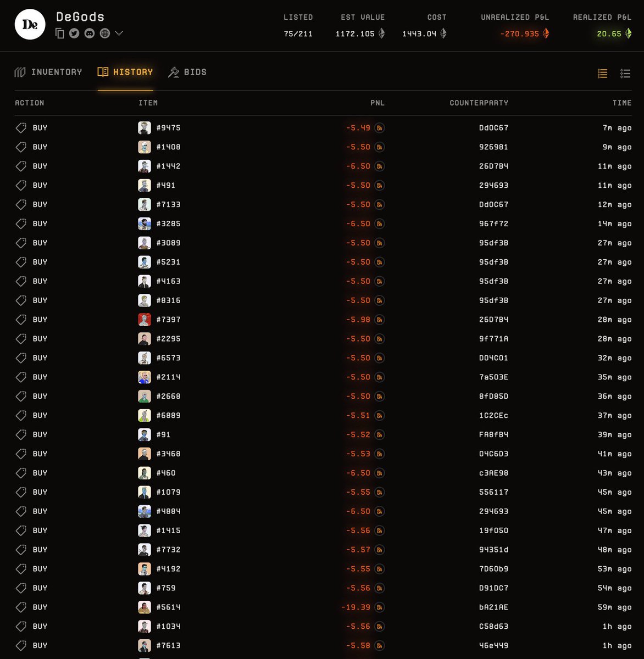Open counterparty 9f771A
Viewport: 644px width, 659px height.
[493, 339]
